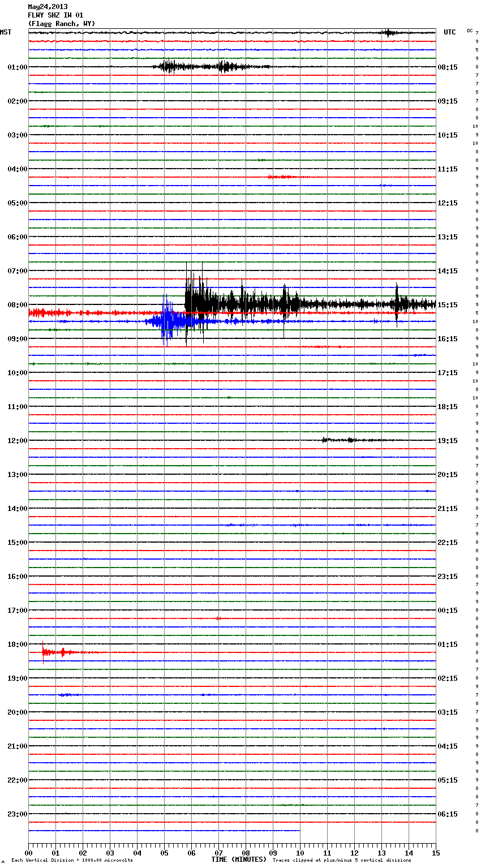Screen dimensions: 481x868
Task: Click the large black seismic burst near 08:00
Action: pyautogui.click(x=310, y=304)
